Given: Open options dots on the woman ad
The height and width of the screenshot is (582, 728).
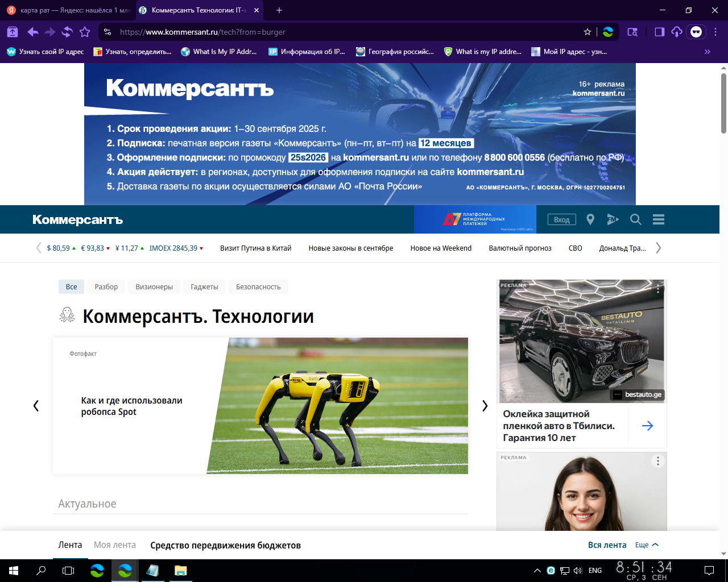Looking at the screenshot, I should [658, 461].
